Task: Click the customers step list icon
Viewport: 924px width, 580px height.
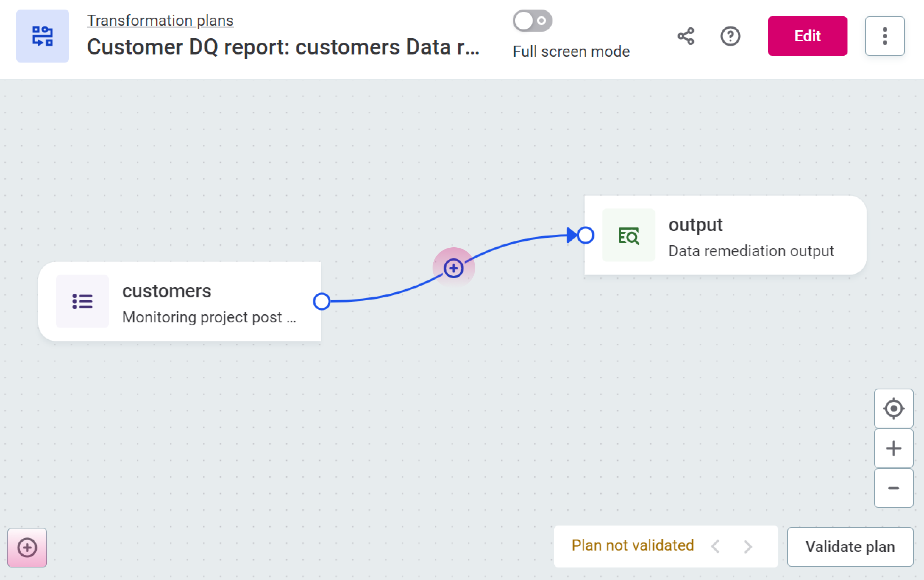Action: 82,301
